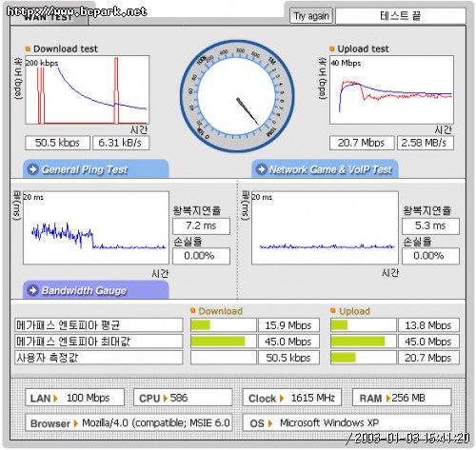This screenshot has width=476, height=450.
Task: Click the General Ping Test arrow icon
Action: [33, 169]
